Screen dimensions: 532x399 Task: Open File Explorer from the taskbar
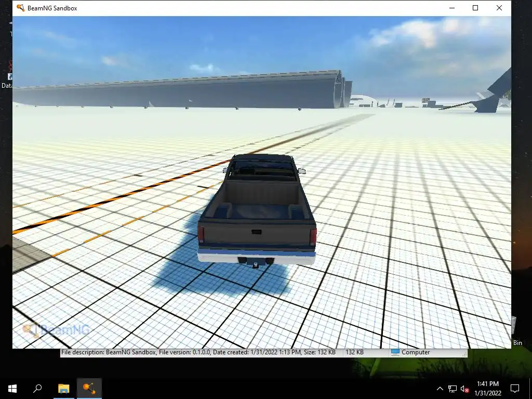click(63, 389)
